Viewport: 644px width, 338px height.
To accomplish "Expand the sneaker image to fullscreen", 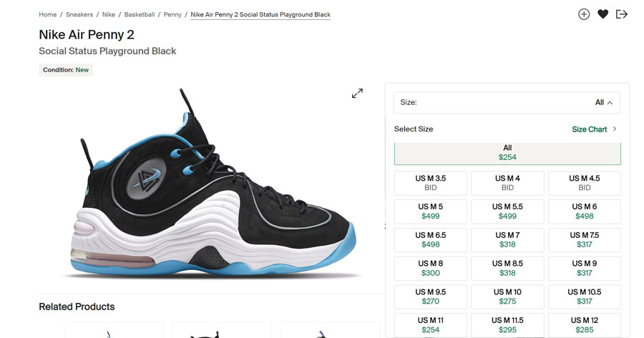I will click(x=357, y=93).
